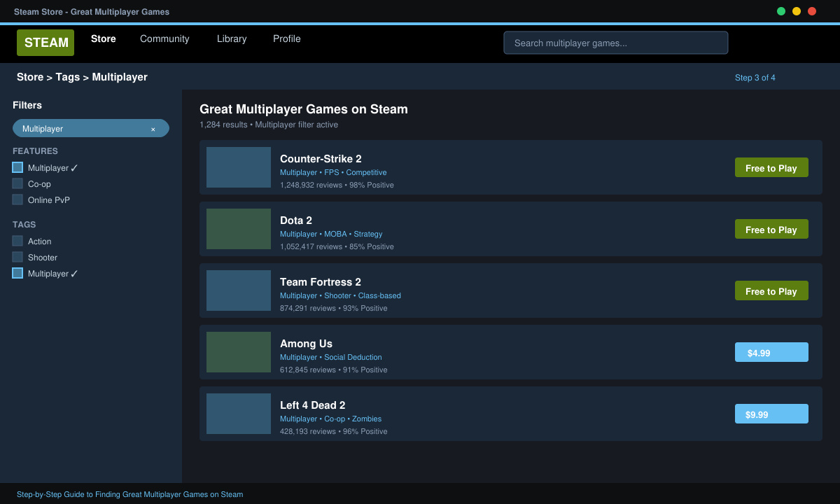Click the 'Great Multiplayer Games on Steam' heading
Screen dimensions: 840x504
[x=304, y=109]
